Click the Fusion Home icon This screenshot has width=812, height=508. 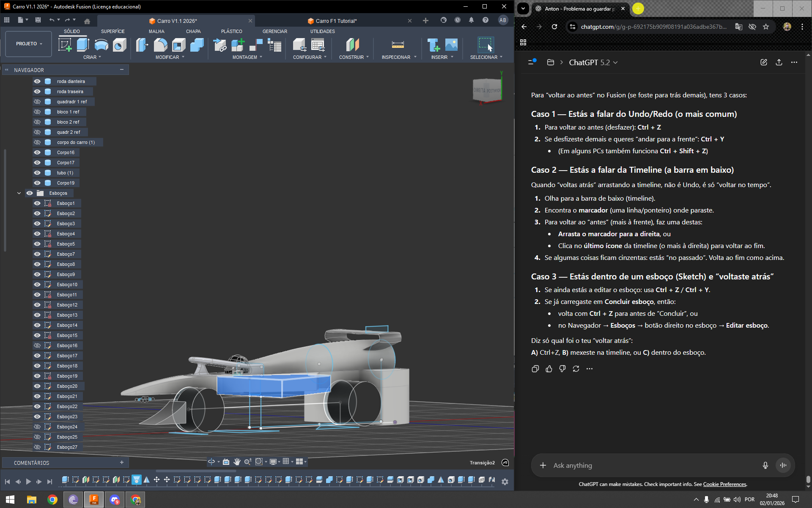(87, 21)
